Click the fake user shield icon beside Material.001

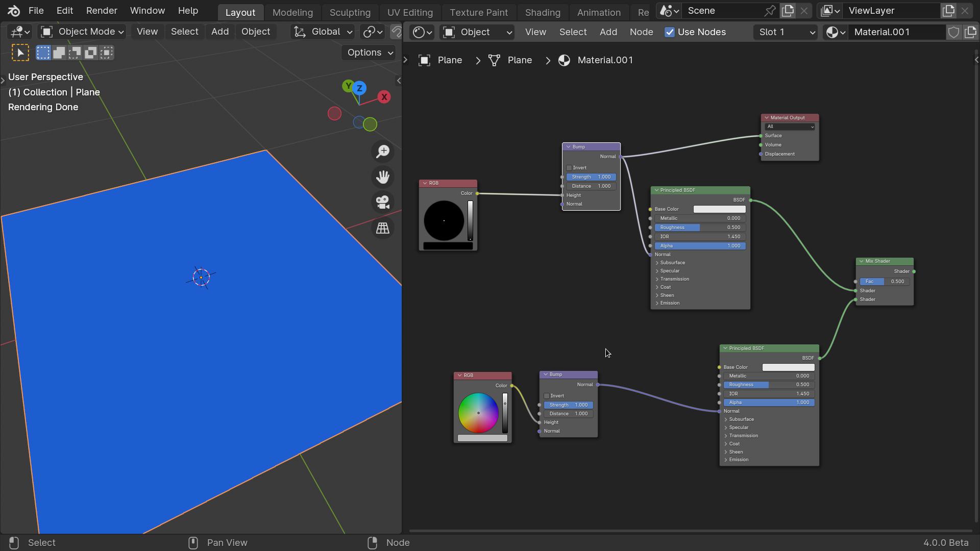coord(953,32)
